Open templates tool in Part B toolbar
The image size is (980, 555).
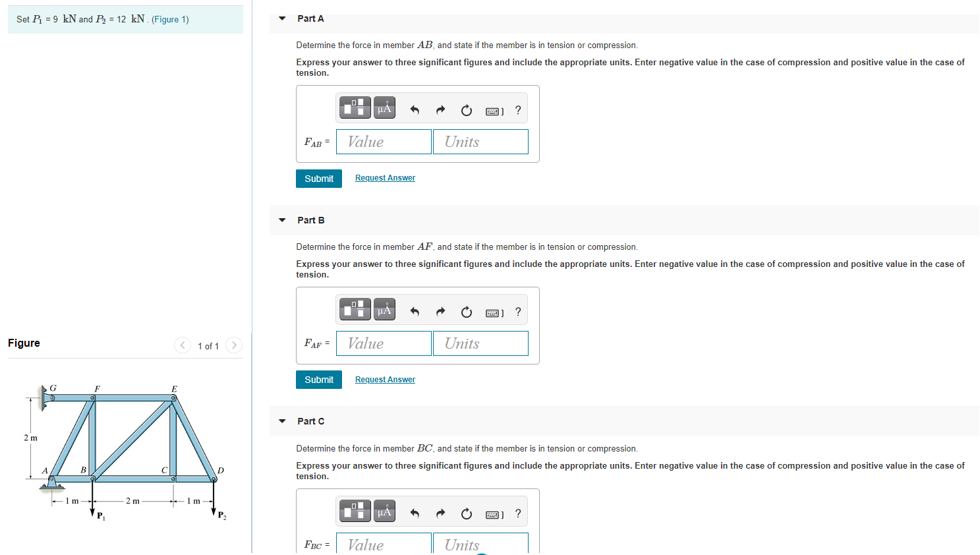[x=355, y=309]
